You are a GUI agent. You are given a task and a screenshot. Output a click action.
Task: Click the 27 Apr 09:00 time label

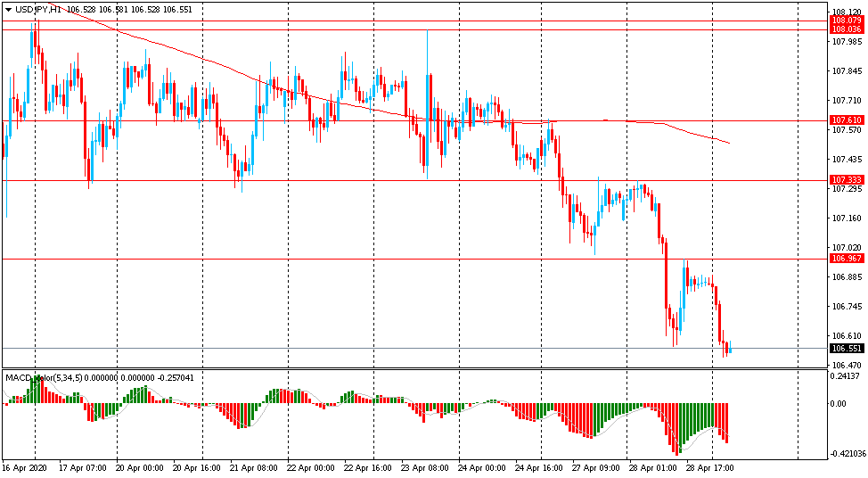click(595, 468)
